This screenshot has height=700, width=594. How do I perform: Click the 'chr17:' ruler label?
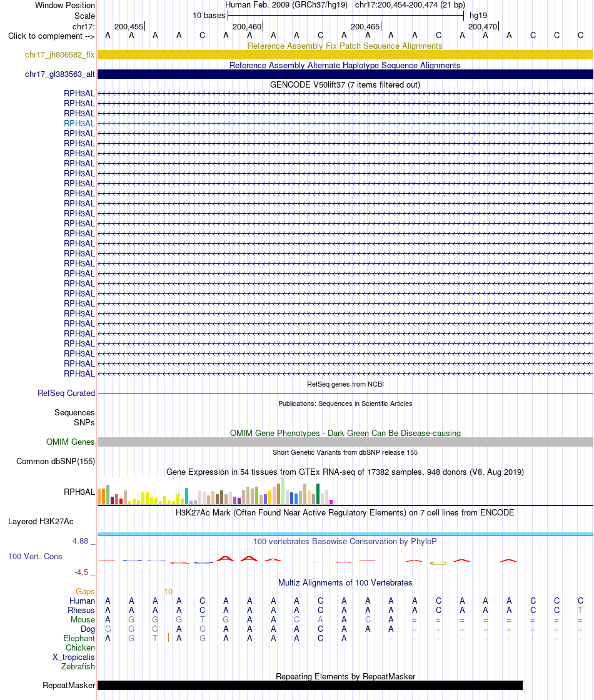[x=83, y=26]
